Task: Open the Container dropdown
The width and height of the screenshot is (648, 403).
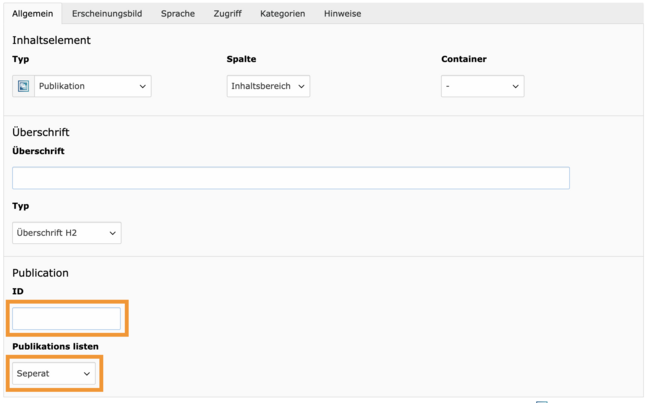Action: (483, 86)
